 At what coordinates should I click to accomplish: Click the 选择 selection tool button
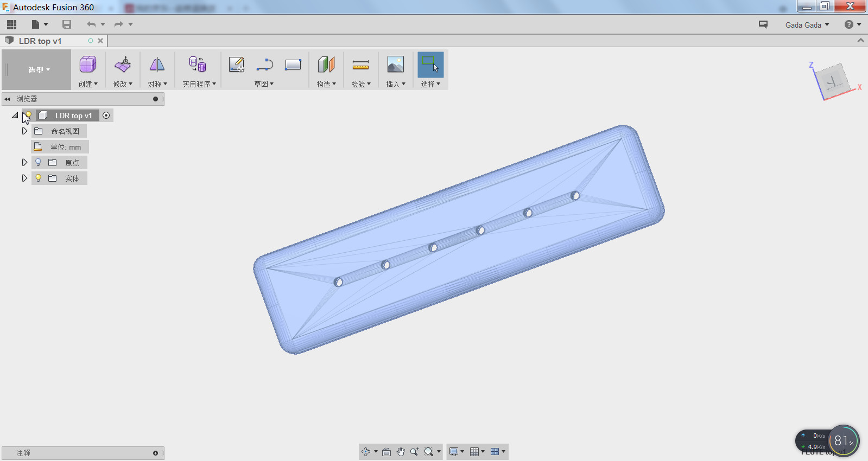[430, 65]
